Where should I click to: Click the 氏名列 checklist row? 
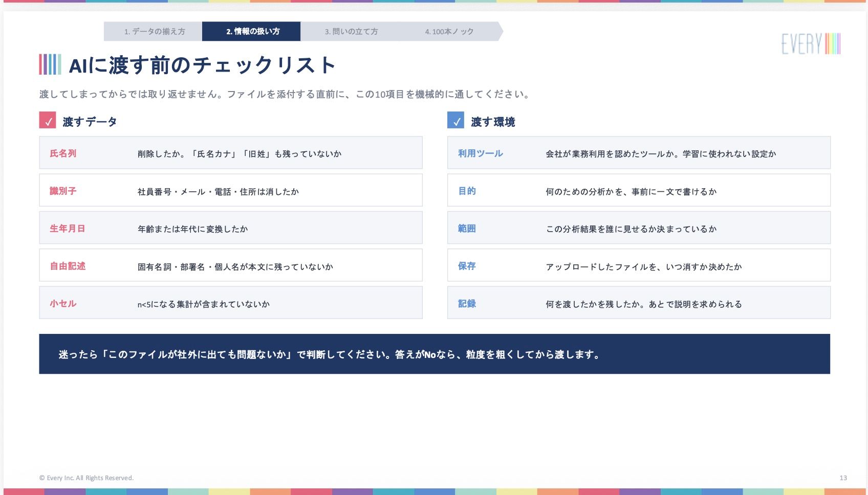[231, 153]
